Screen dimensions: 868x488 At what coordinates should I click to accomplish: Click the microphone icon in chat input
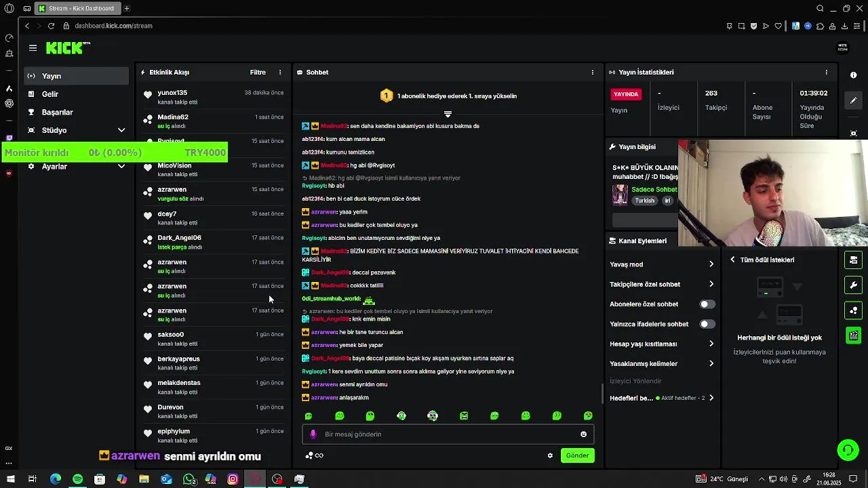pyautogui.click(x=313, y=434)
